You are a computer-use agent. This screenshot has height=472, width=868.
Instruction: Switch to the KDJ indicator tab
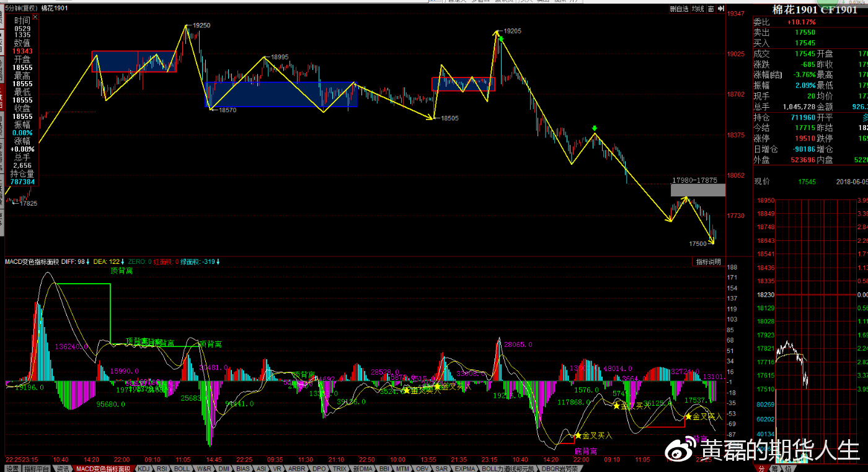click(143, 468)
